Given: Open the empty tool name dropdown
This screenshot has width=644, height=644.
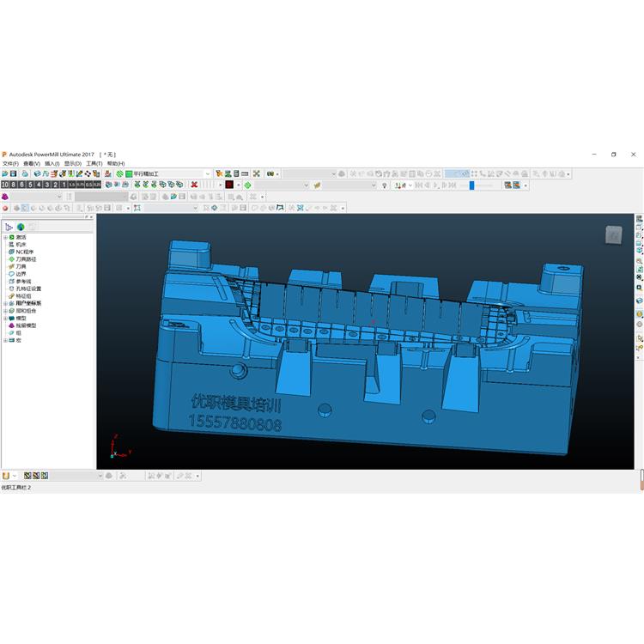Looking at the screenshot, I should click(374, 185).
